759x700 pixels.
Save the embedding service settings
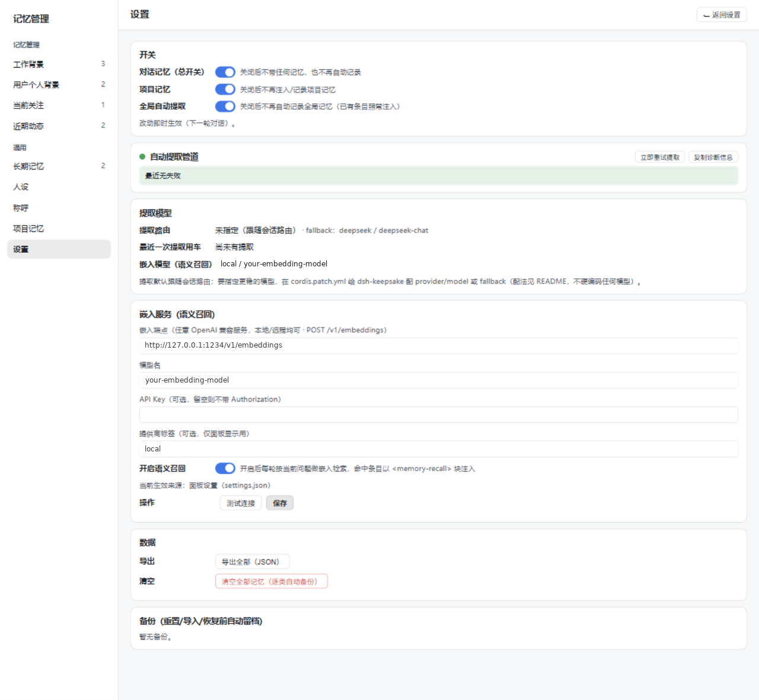(x=280, y=503)
